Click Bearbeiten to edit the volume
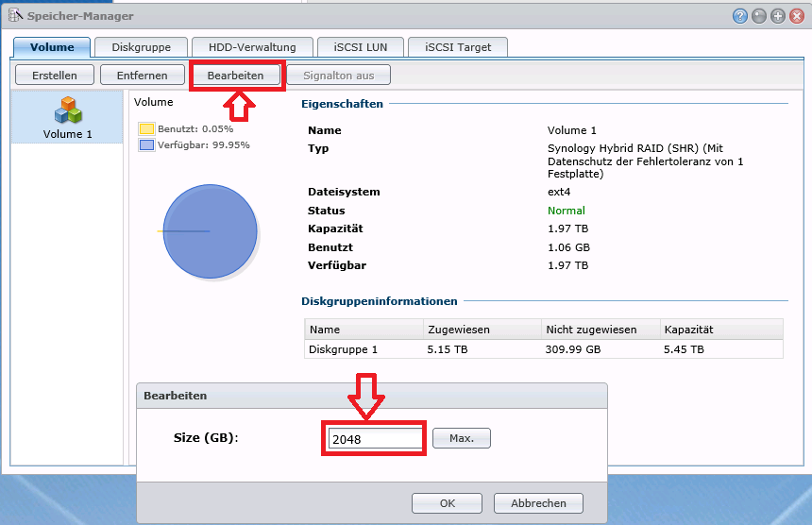The height and width of the screenshot is (525, 812). pos(236,75)
